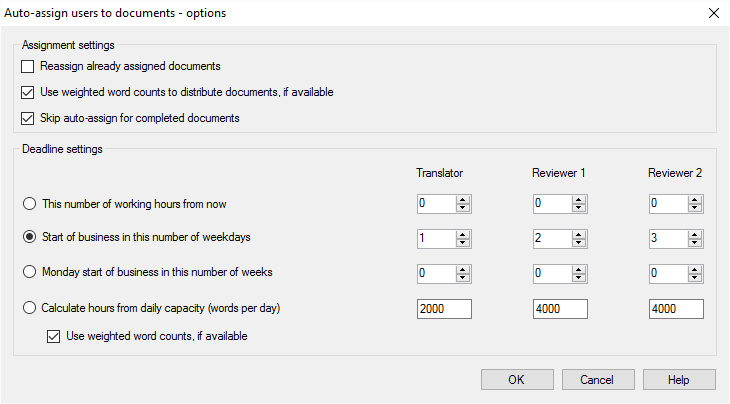
Task: Choose Monday start of business in weeks option
Action: 29,272
